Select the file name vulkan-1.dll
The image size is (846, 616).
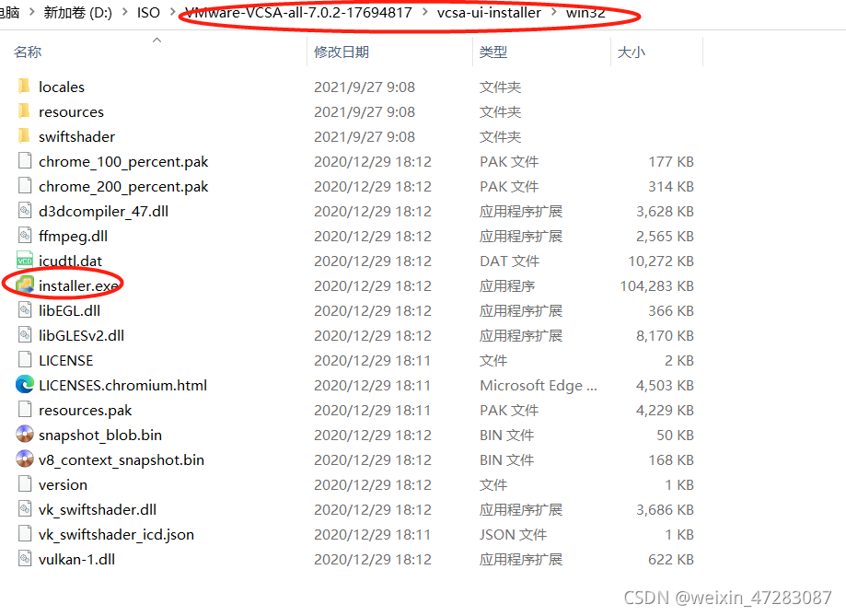click(76, 559)
